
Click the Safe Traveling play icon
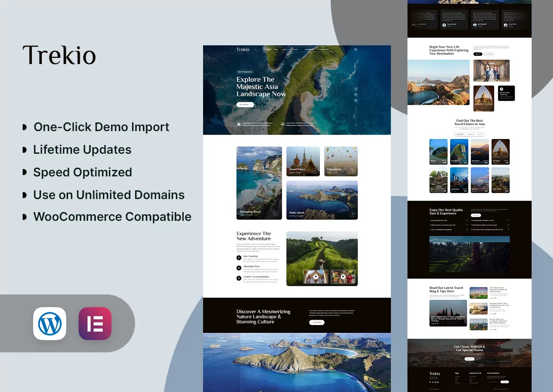coord(239,257)
